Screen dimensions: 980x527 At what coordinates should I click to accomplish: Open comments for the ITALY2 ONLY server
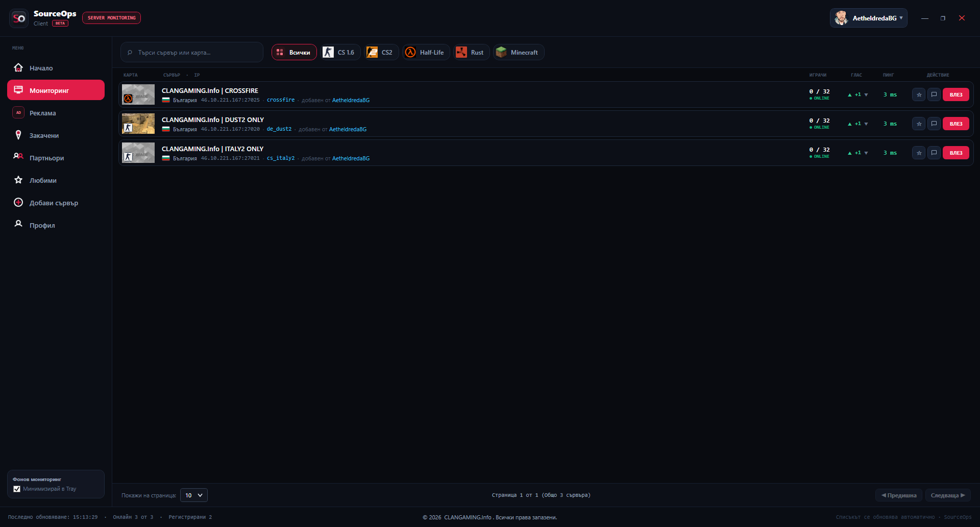[x=934, y=153]
